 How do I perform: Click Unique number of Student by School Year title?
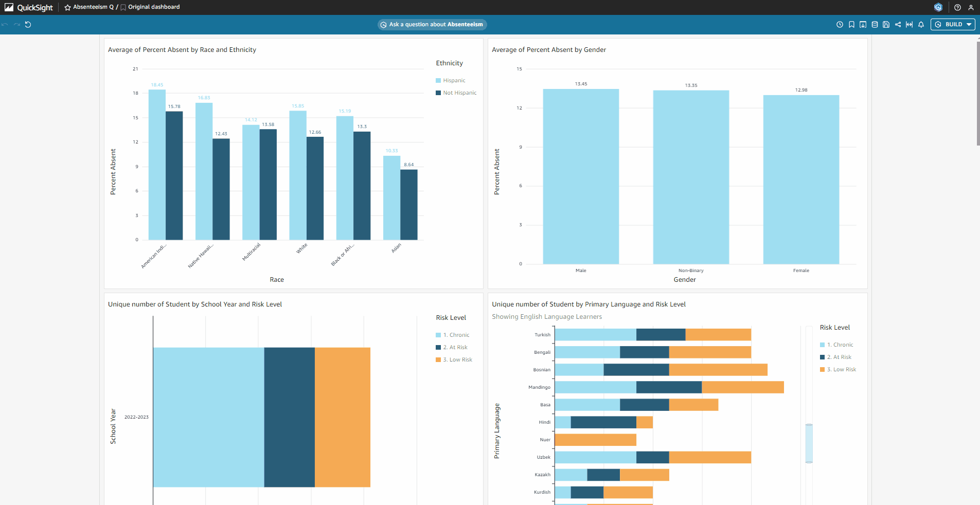pos(195,304)
